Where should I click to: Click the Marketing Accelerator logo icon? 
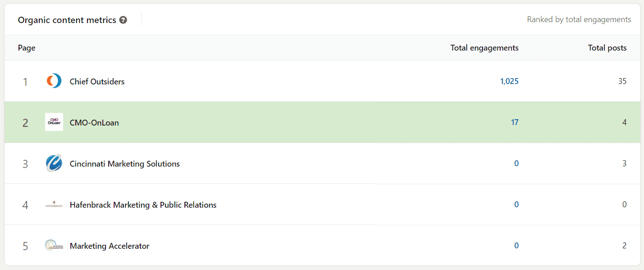click(54, 246)
